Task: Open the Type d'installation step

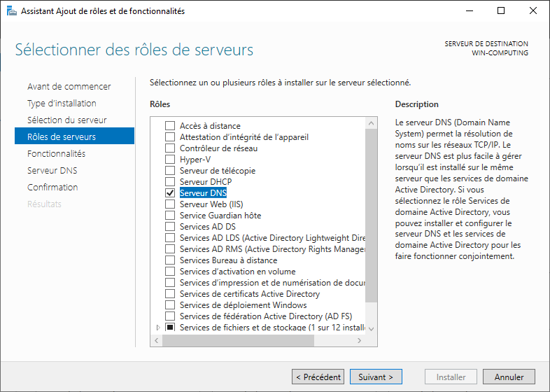Action: click(62, 104)
